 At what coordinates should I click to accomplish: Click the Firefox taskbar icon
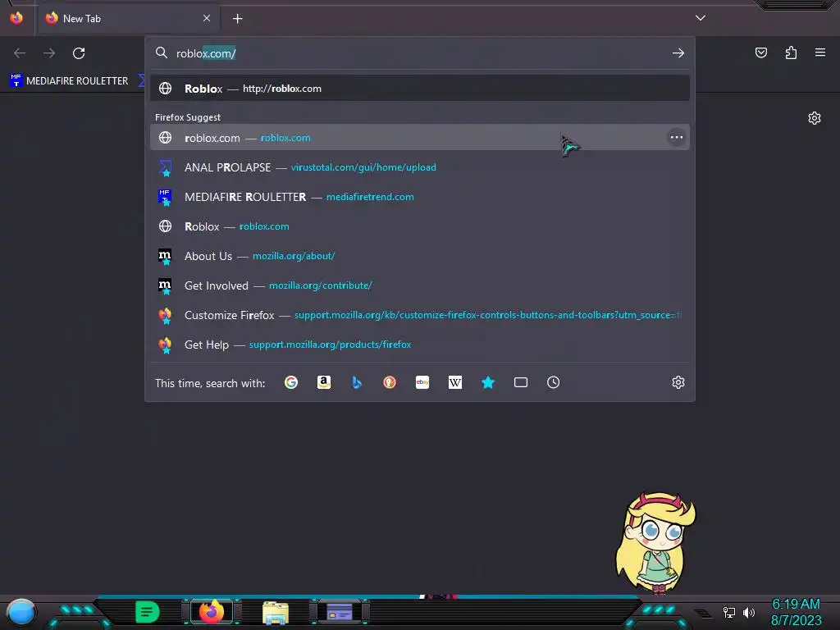click(212, 612)
